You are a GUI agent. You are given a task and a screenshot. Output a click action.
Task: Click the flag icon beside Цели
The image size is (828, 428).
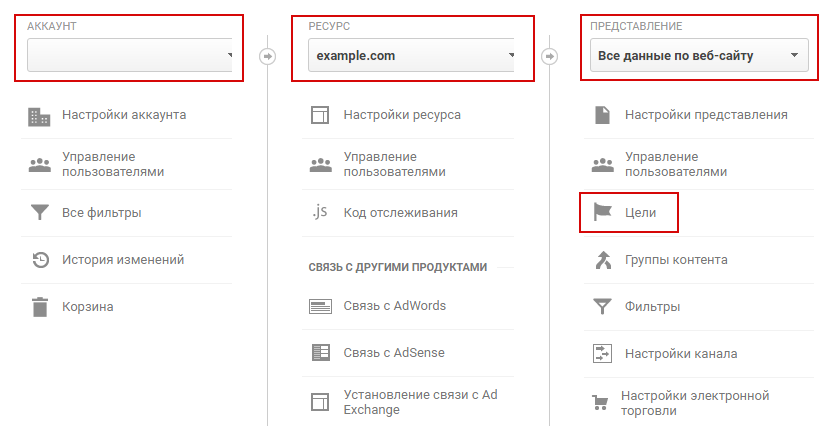point(603,213)
